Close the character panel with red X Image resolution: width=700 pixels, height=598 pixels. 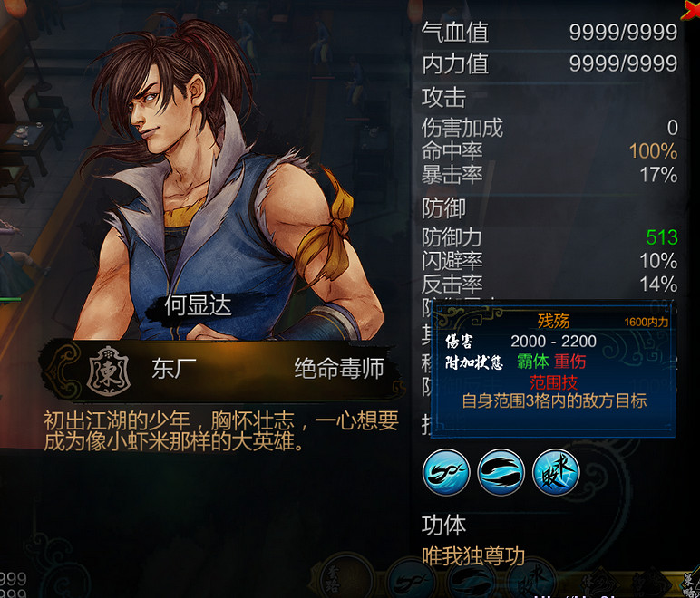(690, 10)
